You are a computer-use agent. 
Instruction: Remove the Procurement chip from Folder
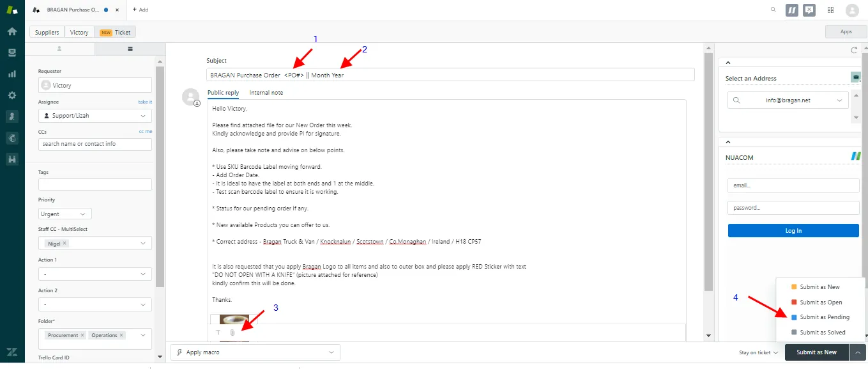(x=82, y=335)
